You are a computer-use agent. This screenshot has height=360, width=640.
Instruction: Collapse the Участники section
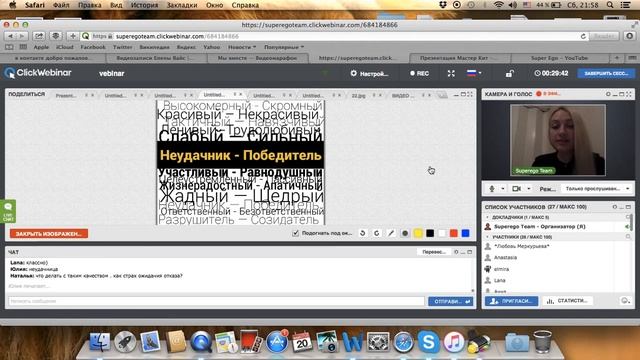tap(488, 237)
